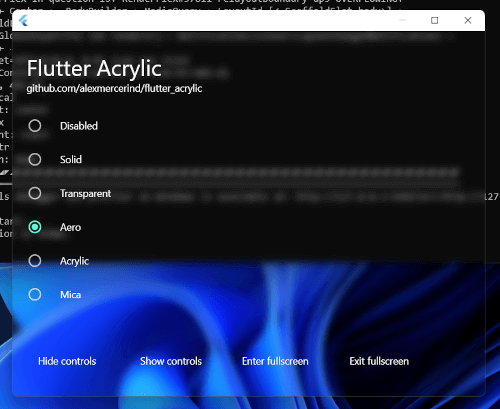Click the Hide controls button
Image resolution: width=500 pixels, height=409 pixels.
click(x=67, y=361)
